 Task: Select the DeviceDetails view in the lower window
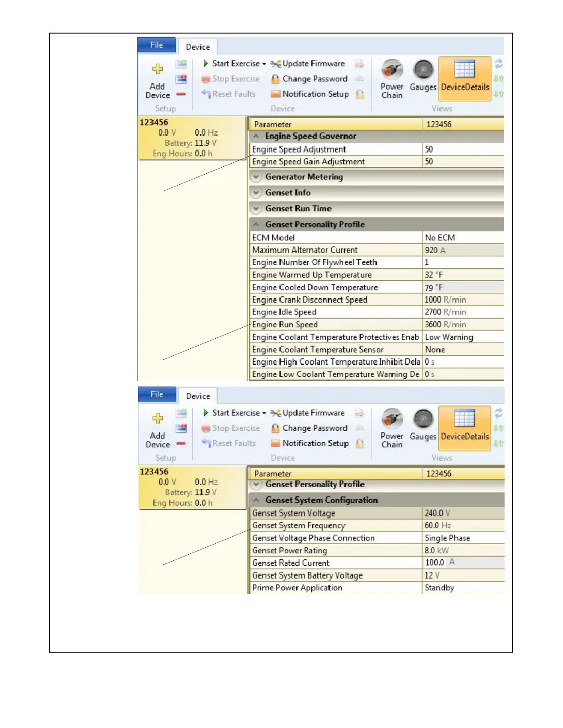point(465,428)
